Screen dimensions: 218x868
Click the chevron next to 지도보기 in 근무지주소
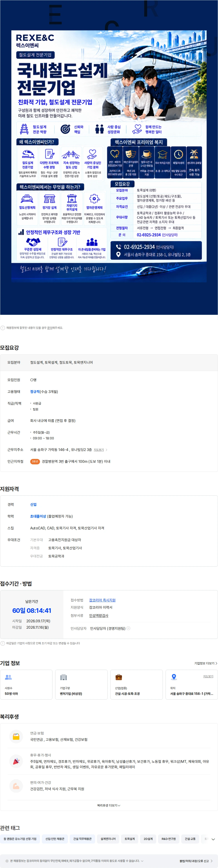107,450
